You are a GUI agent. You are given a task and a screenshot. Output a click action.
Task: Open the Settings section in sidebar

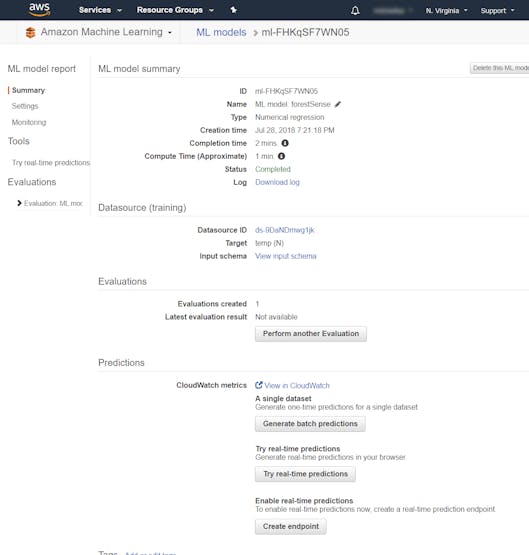coord(25,106)
